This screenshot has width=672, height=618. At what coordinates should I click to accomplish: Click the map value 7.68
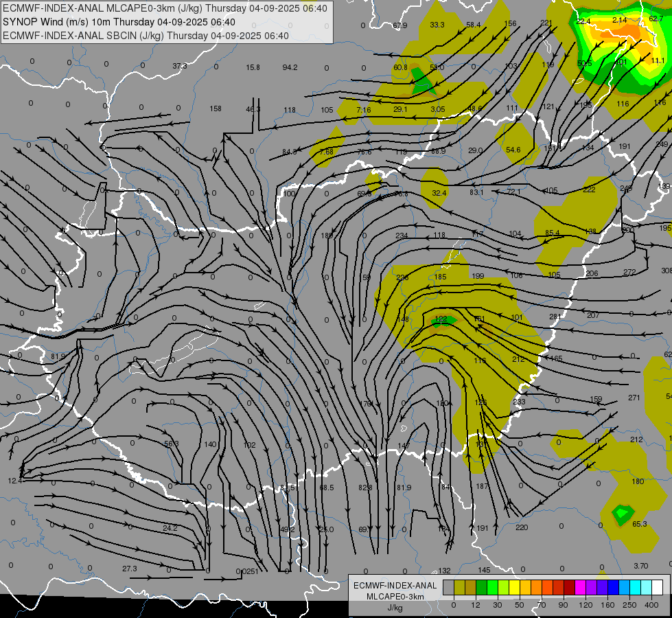(326, 152)
